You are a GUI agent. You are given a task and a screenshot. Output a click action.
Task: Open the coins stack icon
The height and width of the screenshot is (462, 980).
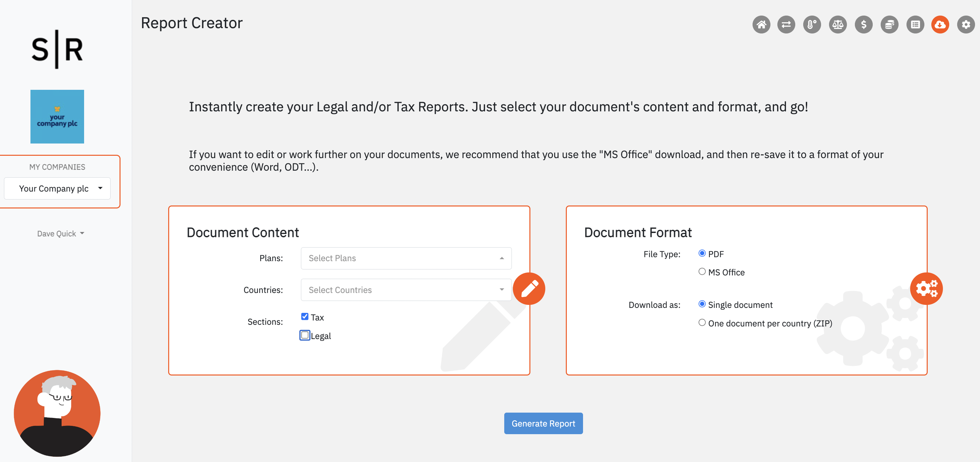pyautogui.click(x=890, y=25)
